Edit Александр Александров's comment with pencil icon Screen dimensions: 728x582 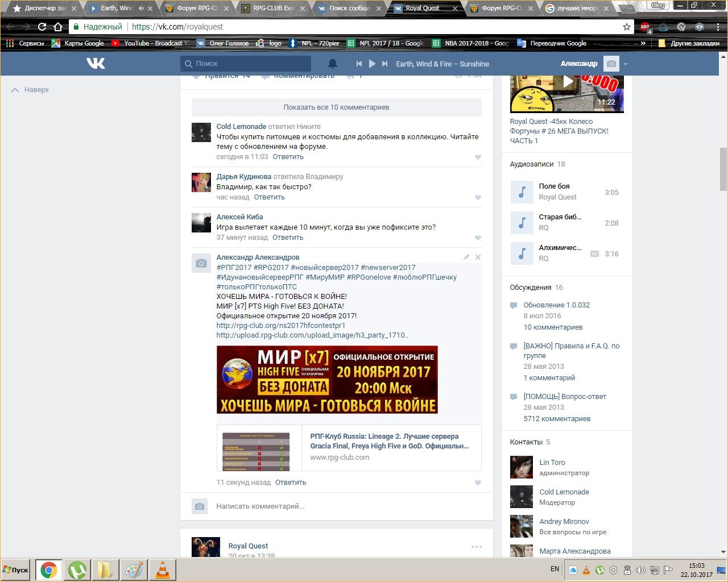[466, 257]
